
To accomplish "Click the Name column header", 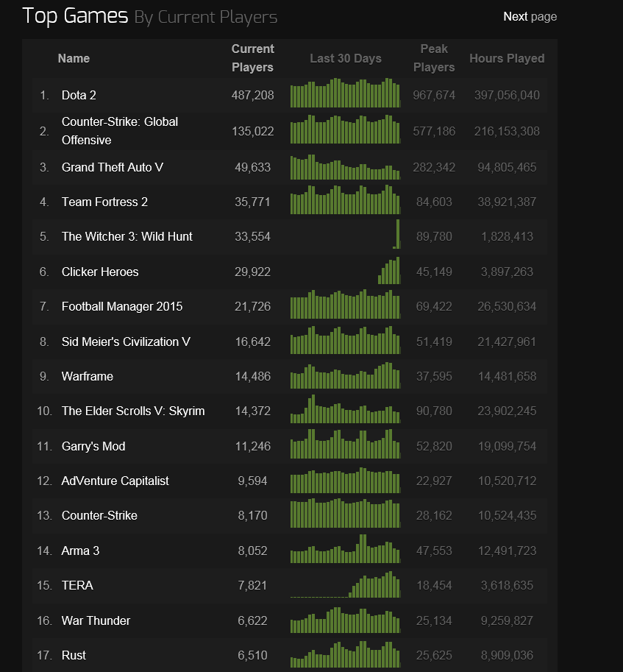I will coord(74,58).
